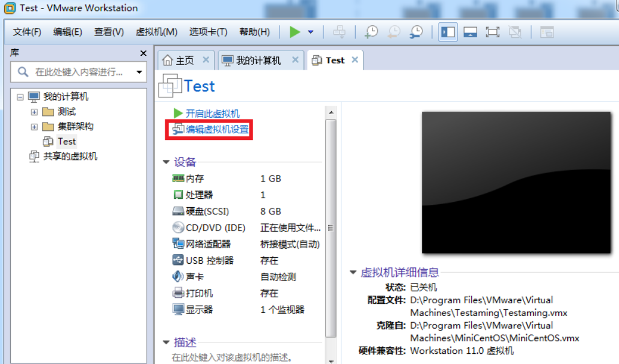Open the power options dropdown arrow

(x=311, y=32)
